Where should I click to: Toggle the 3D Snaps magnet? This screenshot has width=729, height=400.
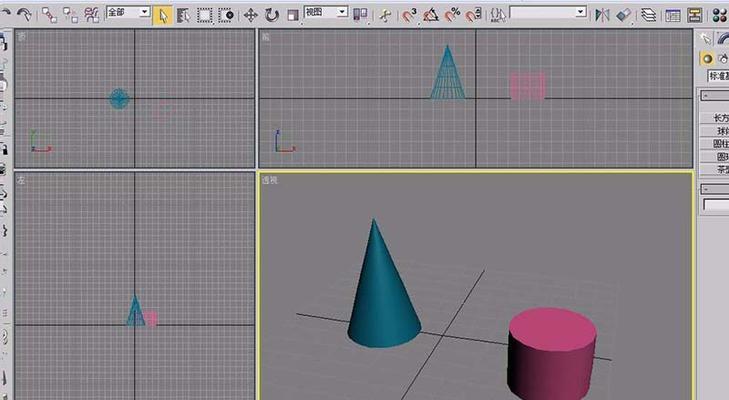click(409, 15)
